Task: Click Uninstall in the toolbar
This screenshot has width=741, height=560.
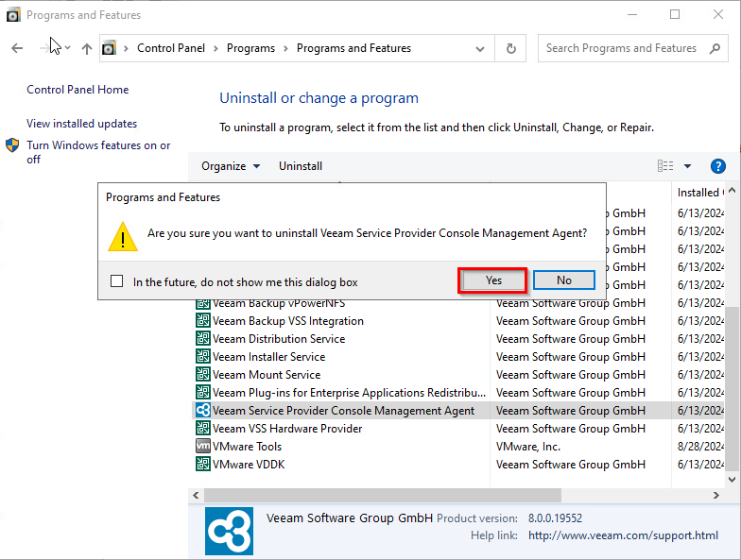Action: (301, 166)
